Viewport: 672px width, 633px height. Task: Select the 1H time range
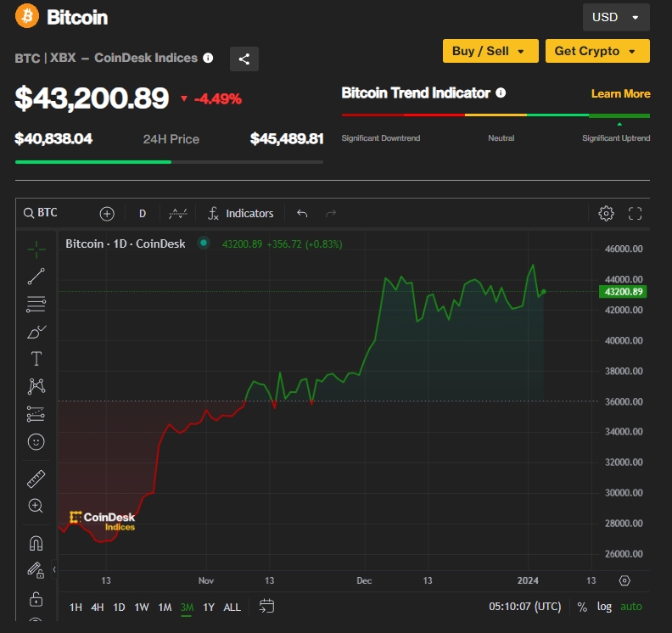(x=76, y=608)
